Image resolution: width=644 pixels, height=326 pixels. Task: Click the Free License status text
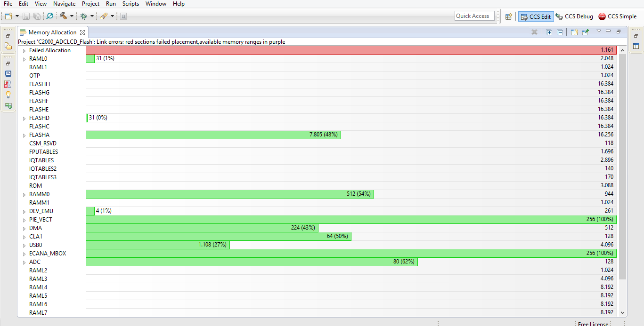pyautogui.click(x=593, y=324)
